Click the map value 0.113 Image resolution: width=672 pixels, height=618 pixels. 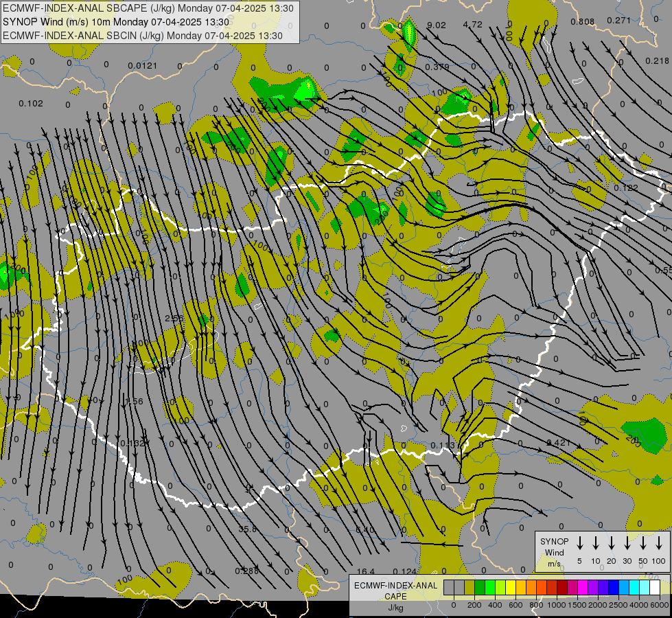point(444,445)
